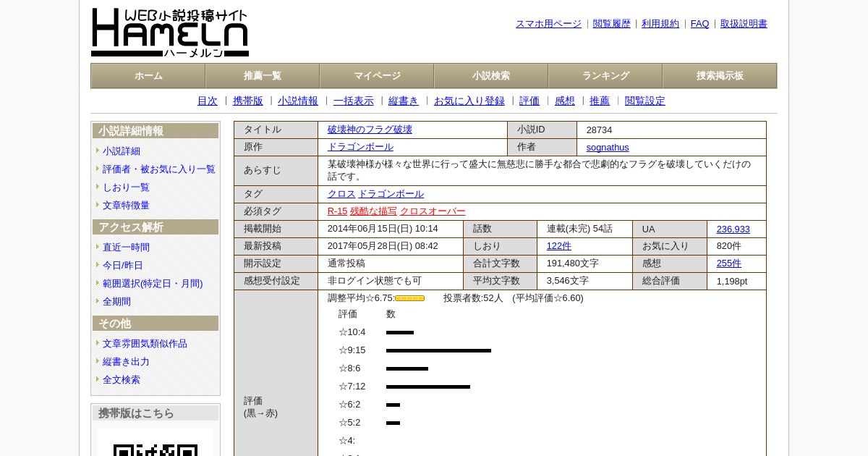Open UA count 236,933 link
The width and height of the screenshot is (868, 456).
(x=733, y=229)
